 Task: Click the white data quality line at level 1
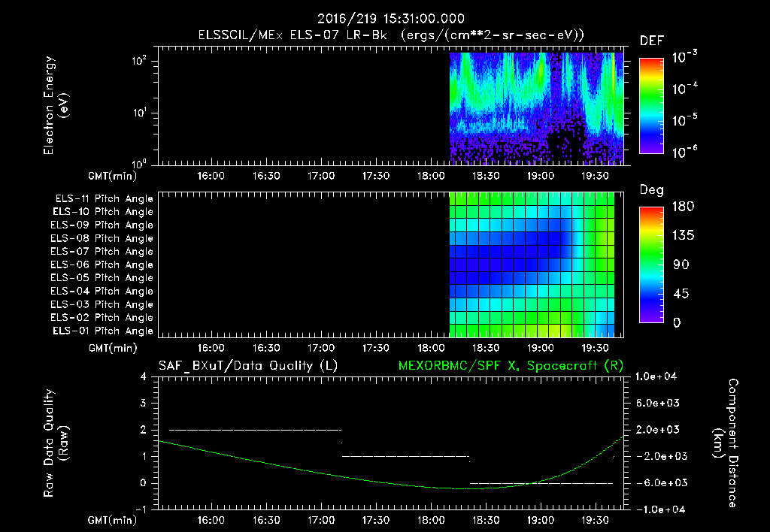pyautogui.click(x=405, y=456)
